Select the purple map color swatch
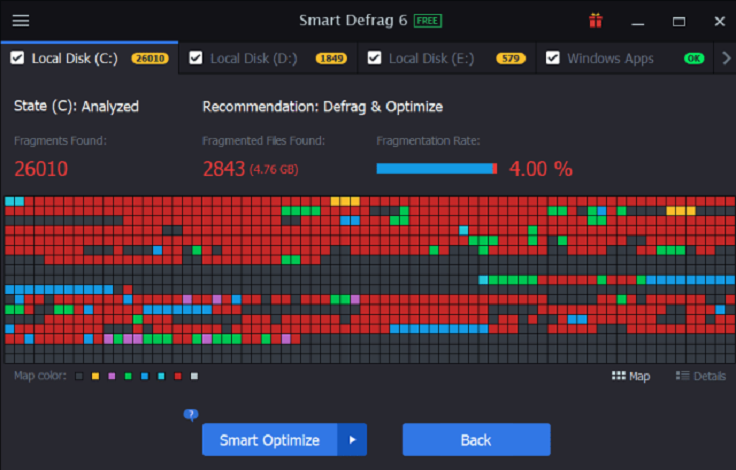This screenshot has height=470, width=736. coord(112,376)
